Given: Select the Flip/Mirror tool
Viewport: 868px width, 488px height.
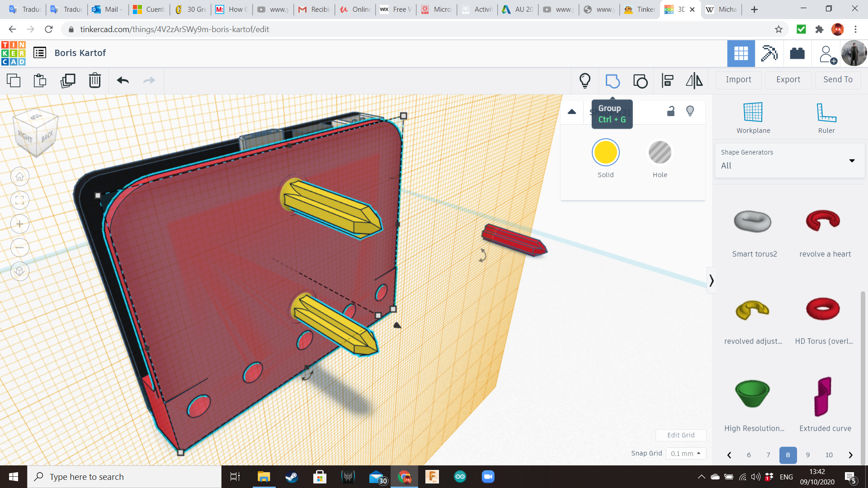Looking at the screenshot, I should 694,80.
